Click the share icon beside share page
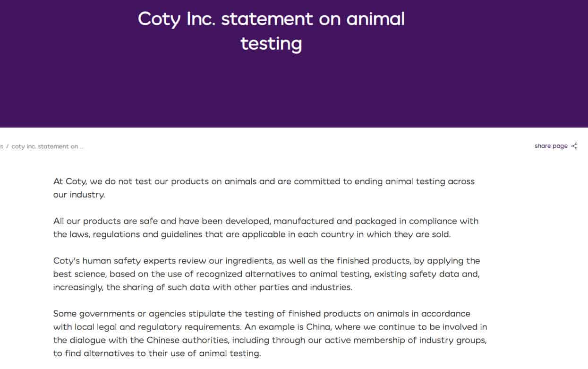Image resolution: width=588 pixels, height=369 pixels. click(x=574, y=146)
